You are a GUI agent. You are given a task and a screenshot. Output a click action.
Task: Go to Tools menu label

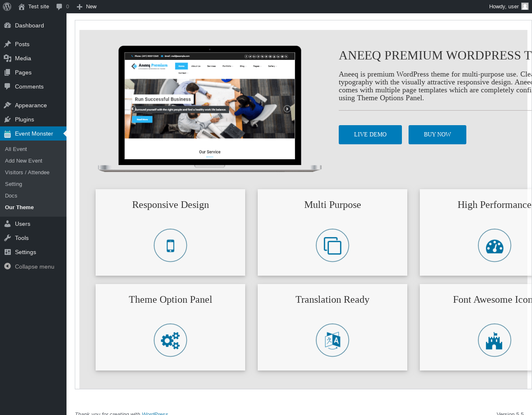click(x=22, y=238)
